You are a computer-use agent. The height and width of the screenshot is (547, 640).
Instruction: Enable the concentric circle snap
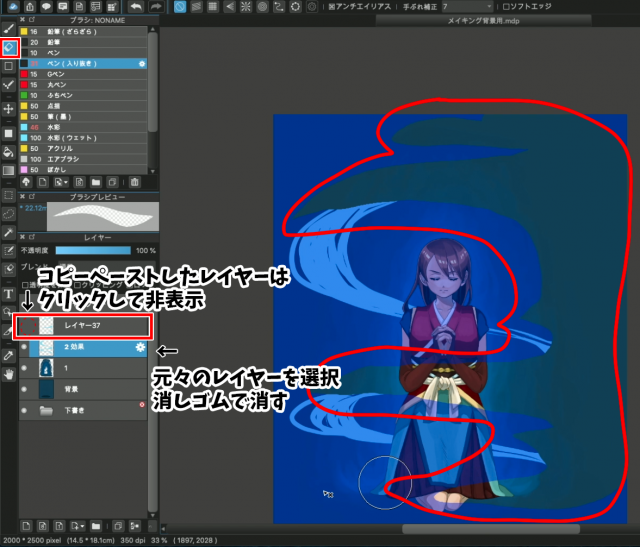pos(262,7)
